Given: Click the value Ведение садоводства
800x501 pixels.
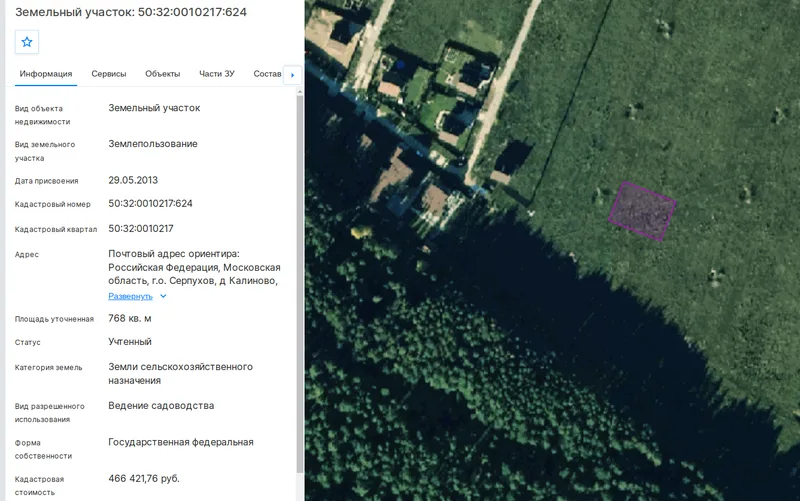Looking at the screenshot, I should pos(161,406).
